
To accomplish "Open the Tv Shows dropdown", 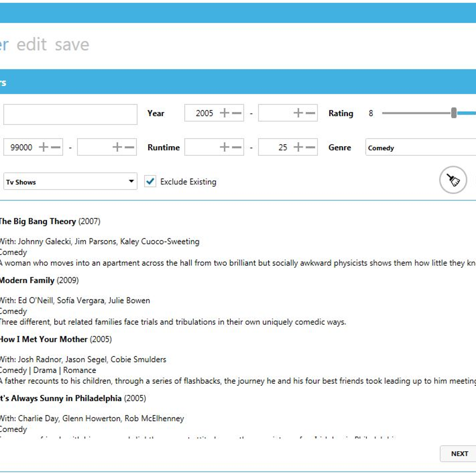I will pos(70,181).
